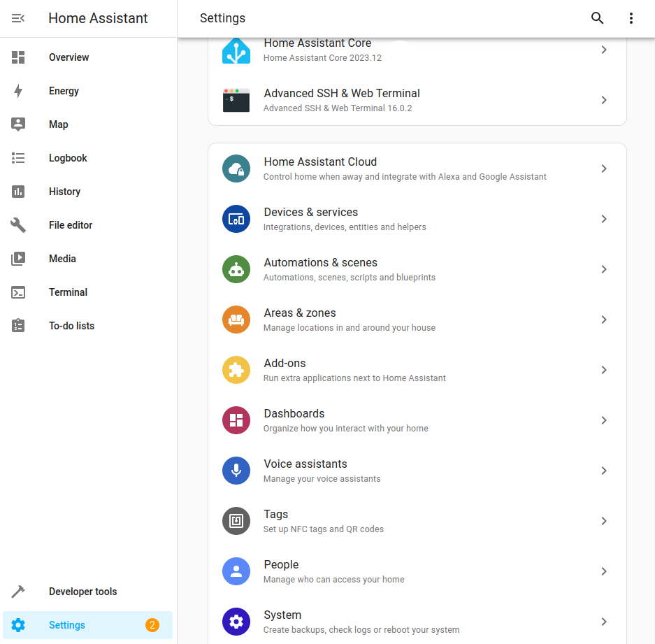The height and width of the screenshot is (644, 655).
Task: Click the Settings gear icon in sidebar
Action: point(18,625)
